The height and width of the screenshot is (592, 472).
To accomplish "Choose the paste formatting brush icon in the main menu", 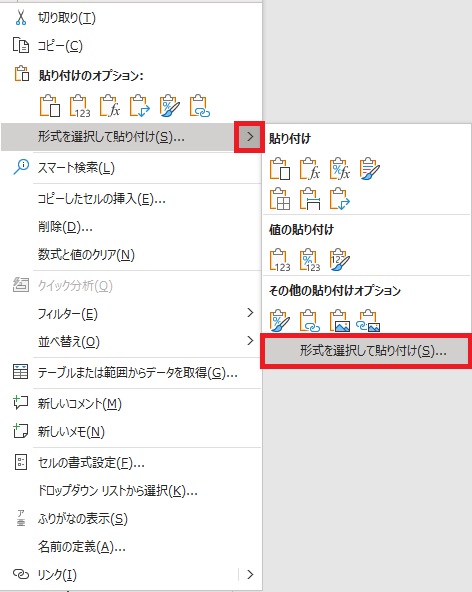I will 170,106.
